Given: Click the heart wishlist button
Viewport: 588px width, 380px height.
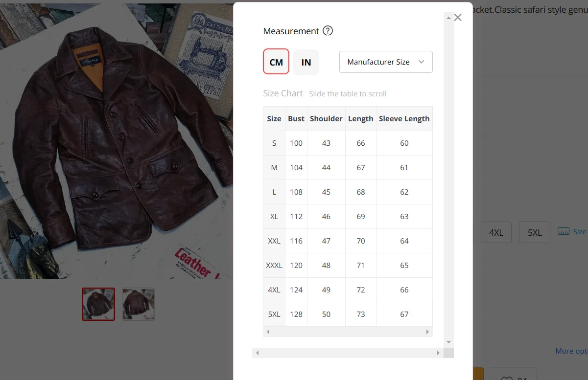Looking at the screenshot, I should tap(513, 374).
